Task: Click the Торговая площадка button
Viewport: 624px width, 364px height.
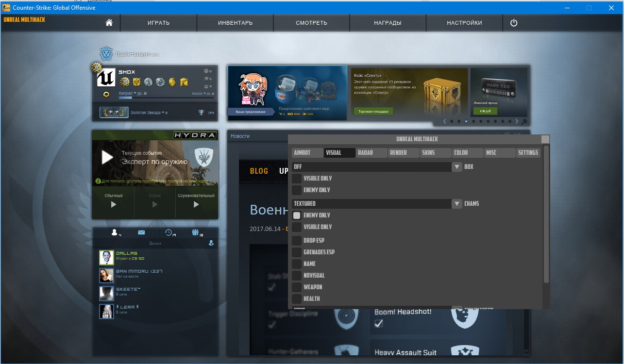Action: (x=373, y=111)
